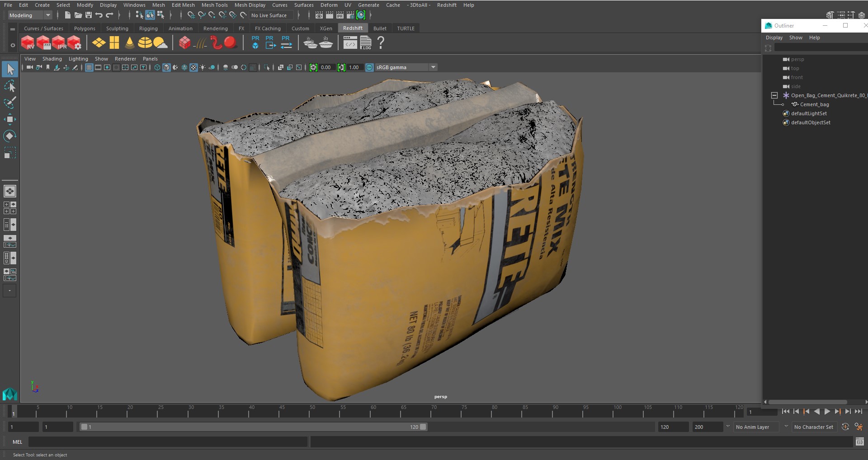Toggle isolate select in viewport toolbar
The image size is (868, 460).
267,67
